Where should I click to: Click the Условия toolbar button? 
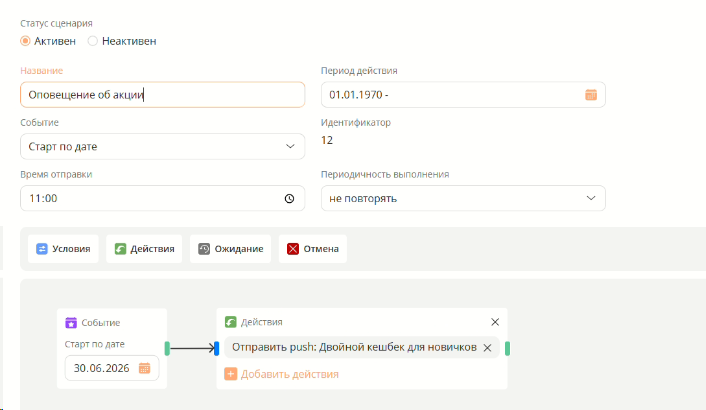click(x=63, y=249)
